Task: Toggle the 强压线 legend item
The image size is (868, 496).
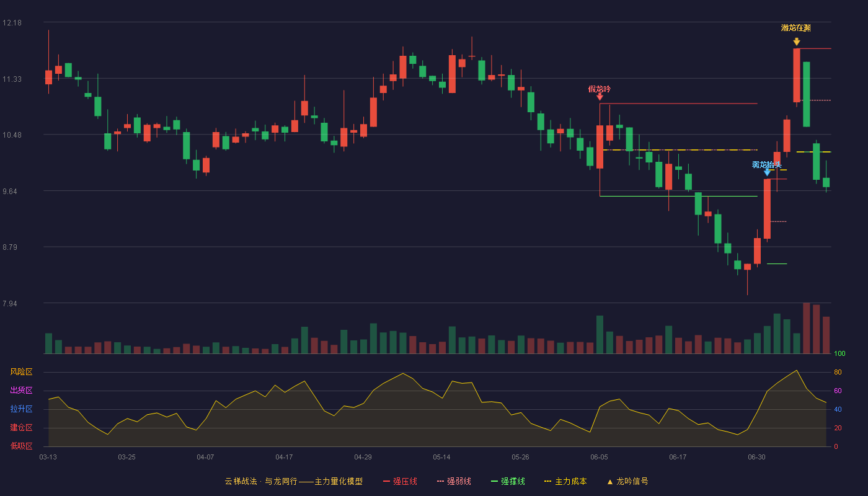Action: [400, 481]
